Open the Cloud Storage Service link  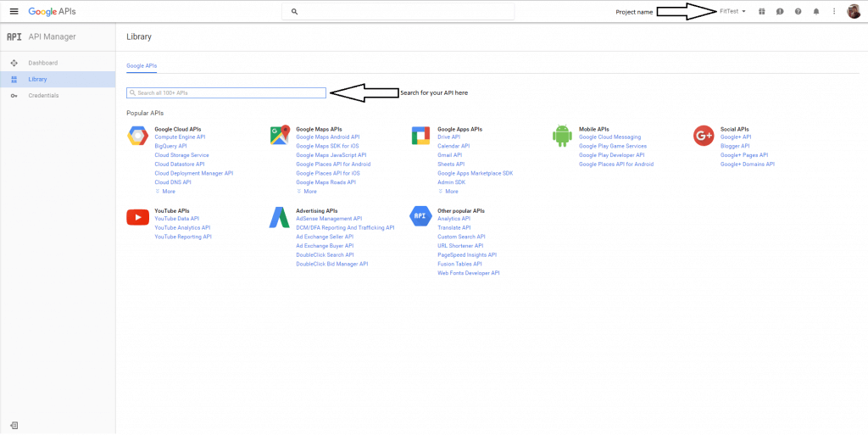[181, 155]
